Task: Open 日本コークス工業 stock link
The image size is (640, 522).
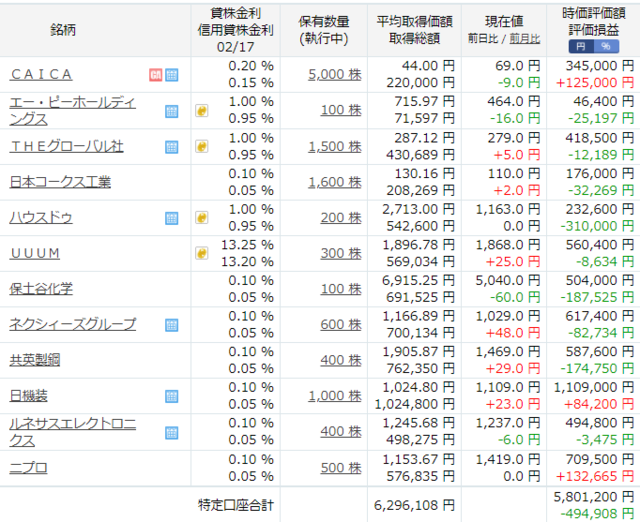Action: coord(60,182)
